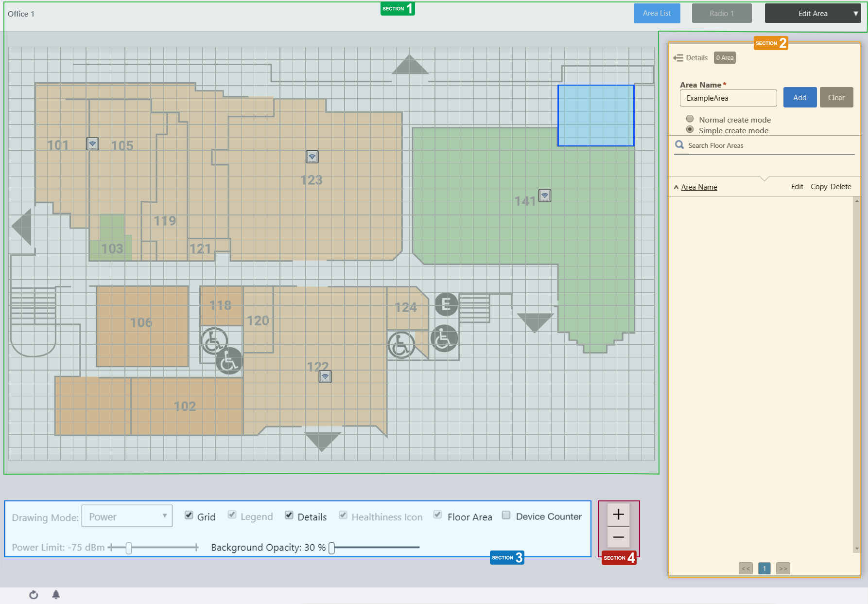Image resolution: width=868 pixels, height=604 pixels.
Task: Select the access point icon in room 141
Action: click(545, 195)
